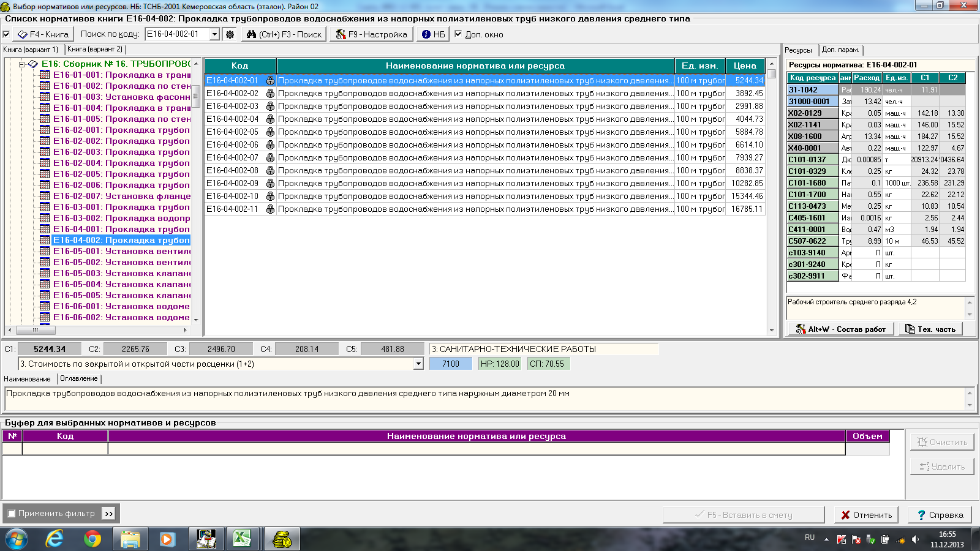
Task: Select resource code C101-0137
Action: click(x=812, y=159)
